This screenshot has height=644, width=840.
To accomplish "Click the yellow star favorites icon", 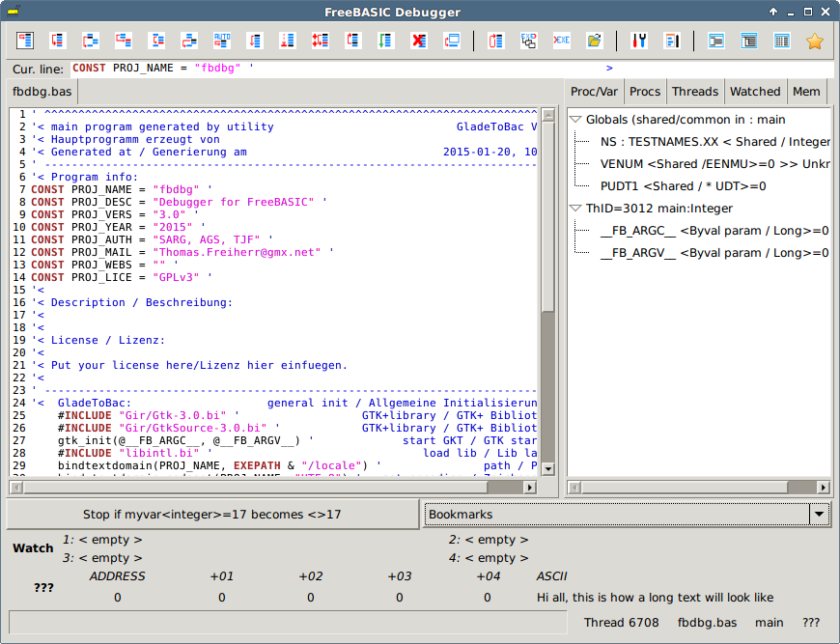I will (816, 41).
